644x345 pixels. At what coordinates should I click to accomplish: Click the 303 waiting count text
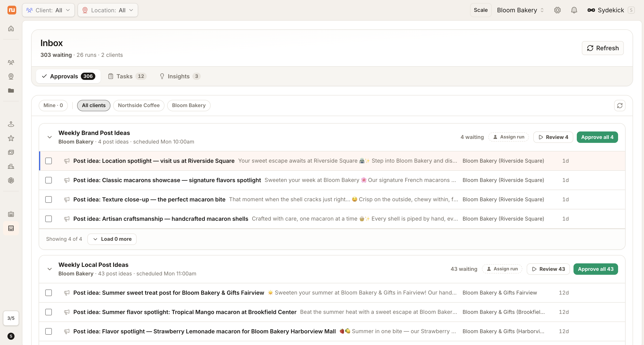56,55
